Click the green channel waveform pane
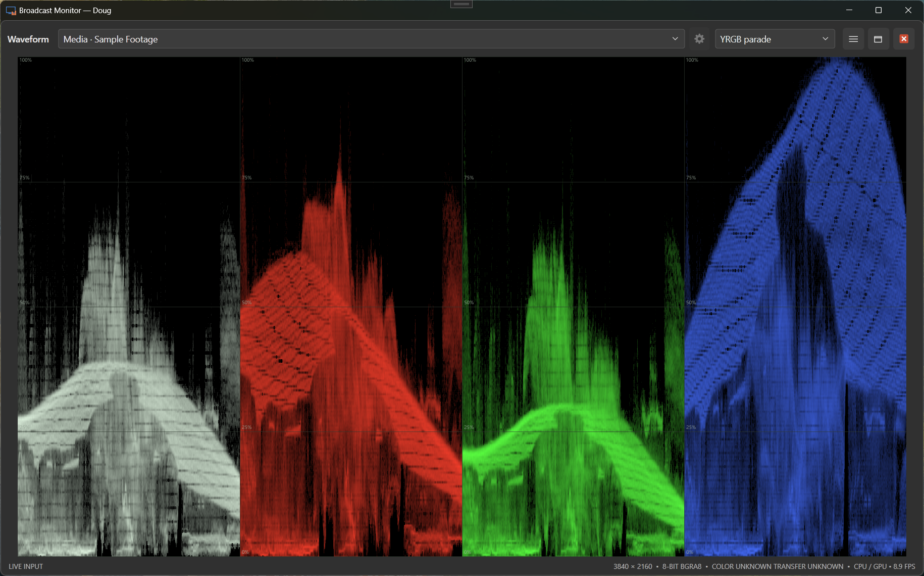Viewport: 924px width, 576px height. pos(573,307)
